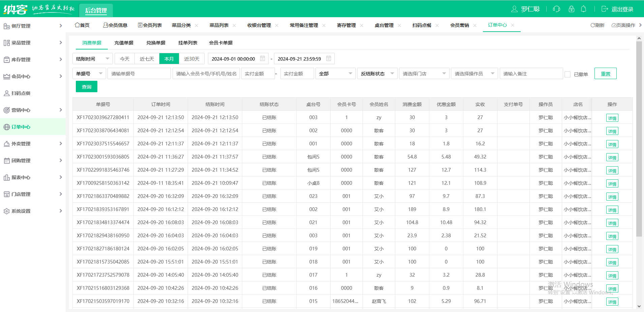This screenshot has height=312, width=644.
Task: Open the notification bell icon
Action: tap(584, 9)
